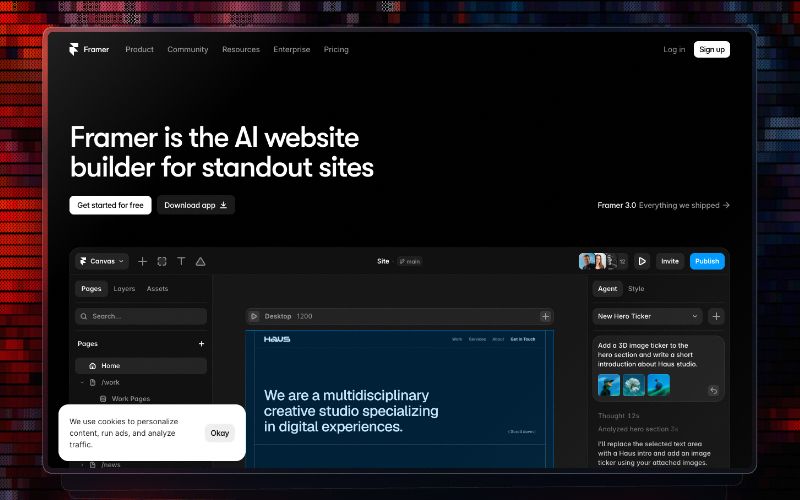Click Get in Touch in canvas
Screen dimensions: 800x500
coord(523,339)
